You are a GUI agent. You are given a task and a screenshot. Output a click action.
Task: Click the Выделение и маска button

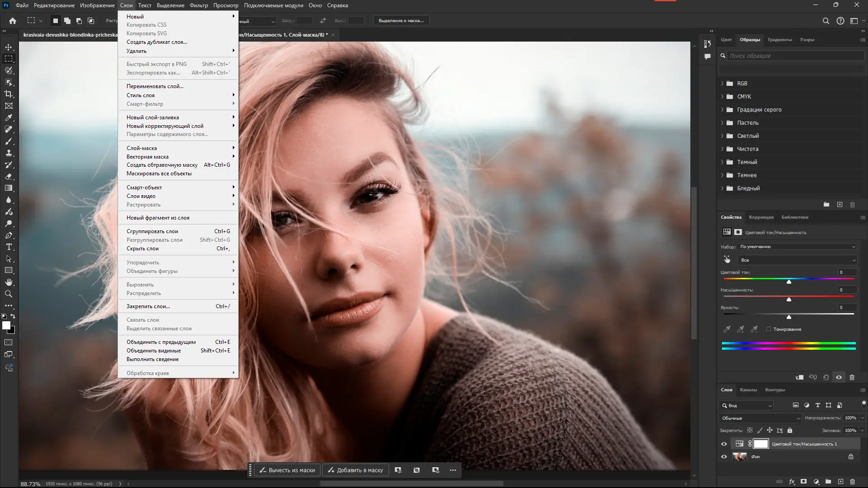tap(401, 21)
